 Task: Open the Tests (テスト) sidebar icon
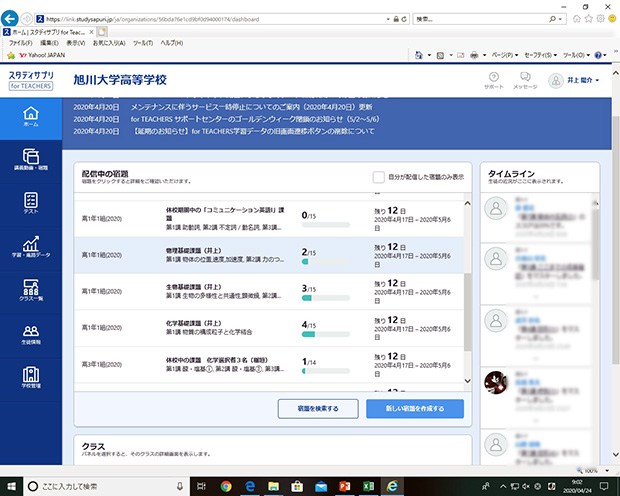(31, 200)
